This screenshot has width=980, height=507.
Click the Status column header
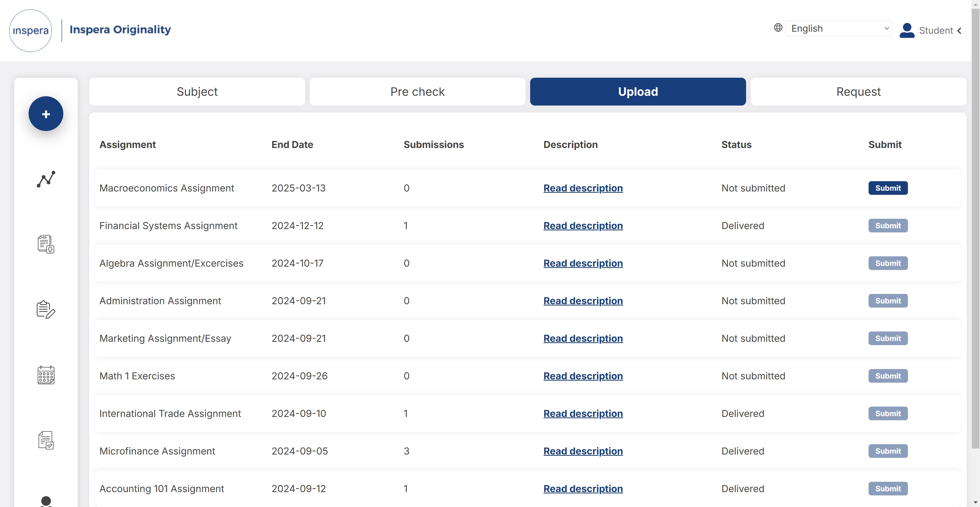pos(737,145)
